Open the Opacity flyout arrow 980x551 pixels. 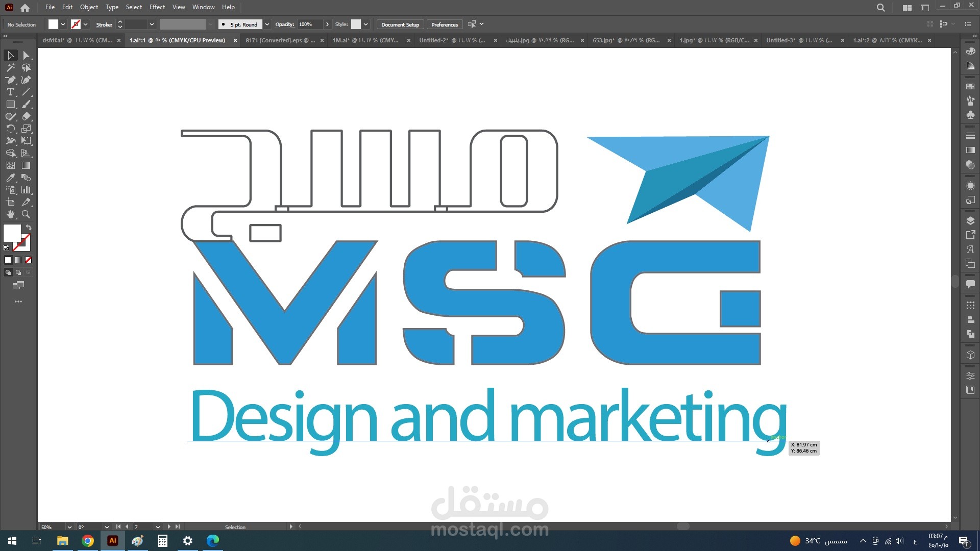point(327,24)
